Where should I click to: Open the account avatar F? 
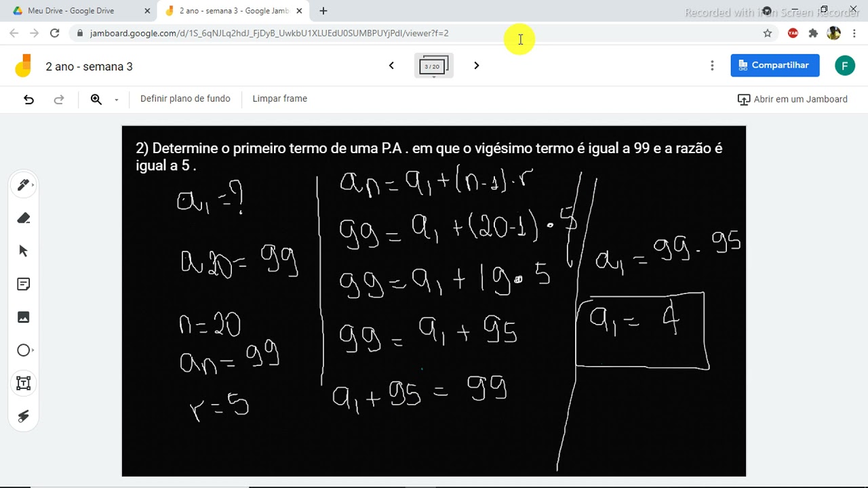[x=844, y=66]
